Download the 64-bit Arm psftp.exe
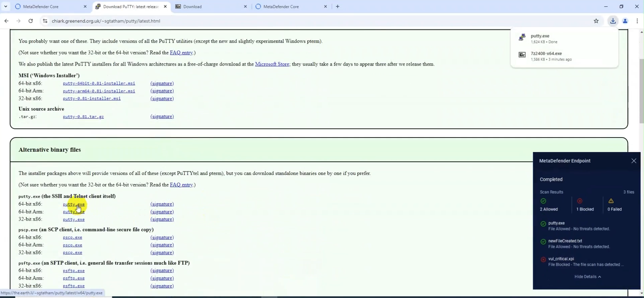644x298 pixels. [74, 278]
